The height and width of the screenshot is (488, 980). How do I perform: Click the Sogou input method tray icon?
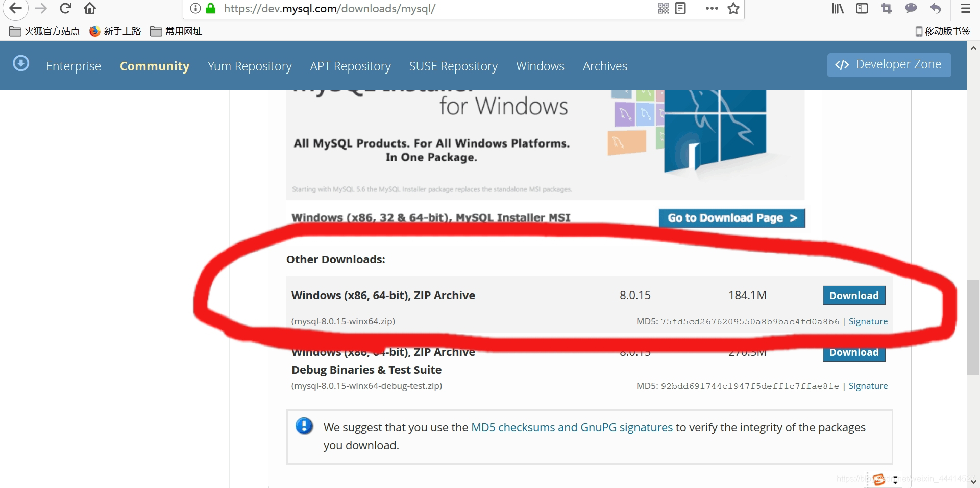pyautogui.click(x=879, y=479)
